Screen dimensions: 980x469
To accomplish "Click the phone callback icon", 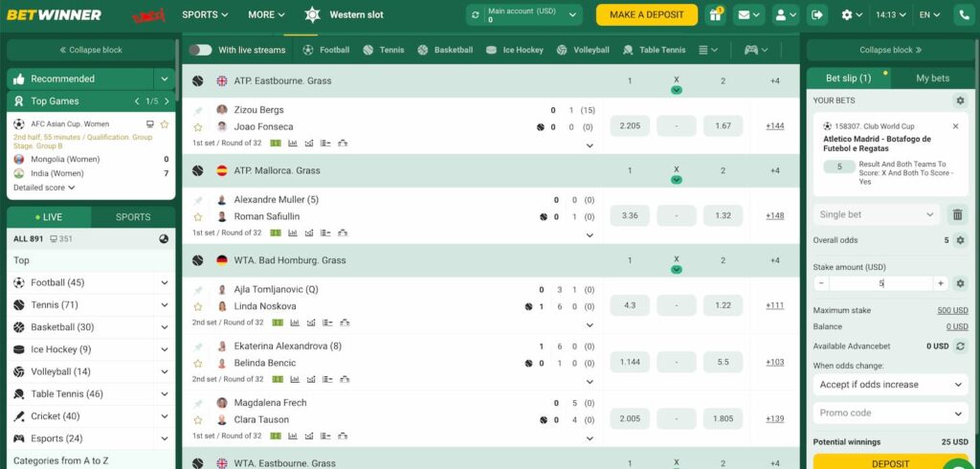I will (964, 15).
